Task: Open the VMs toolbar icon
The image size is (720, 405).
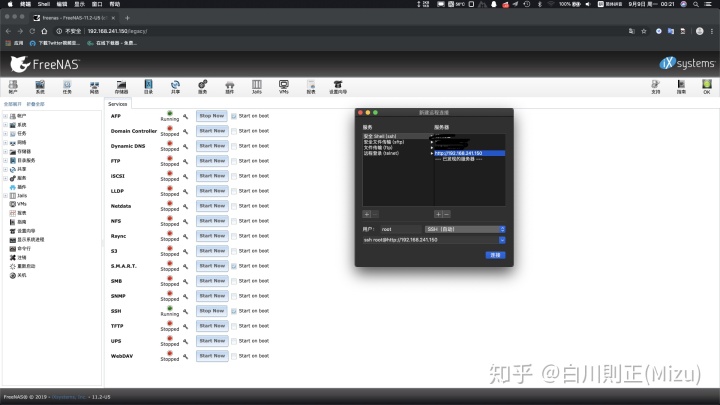Action: click(x=284, y=86)
